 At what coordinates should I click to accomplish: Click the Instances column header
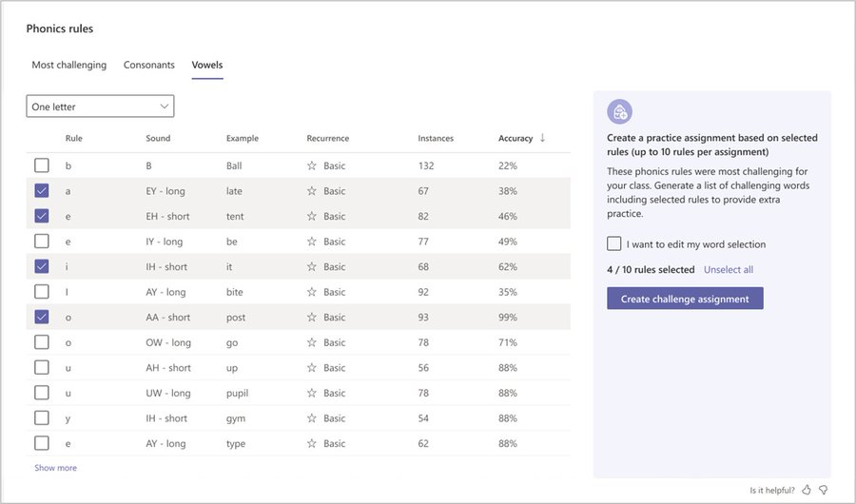[x=436, y=139]
